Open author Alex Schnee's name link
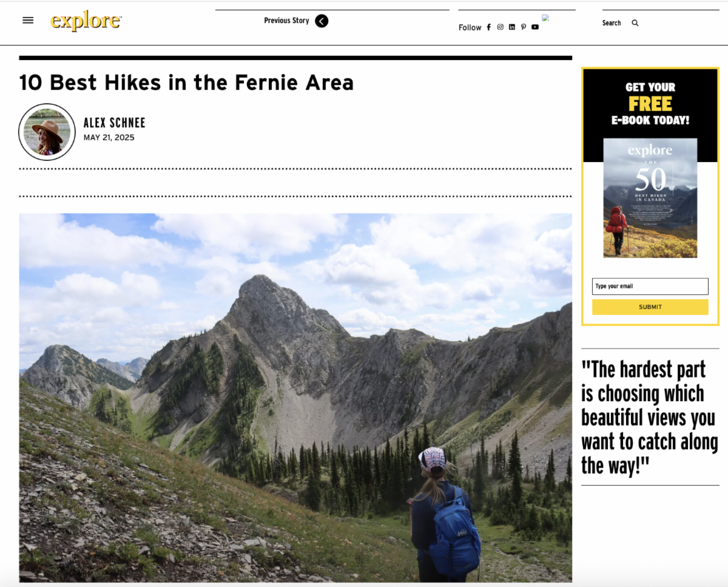This screenshot has width=728, height=587. click(x=115, y=123)
